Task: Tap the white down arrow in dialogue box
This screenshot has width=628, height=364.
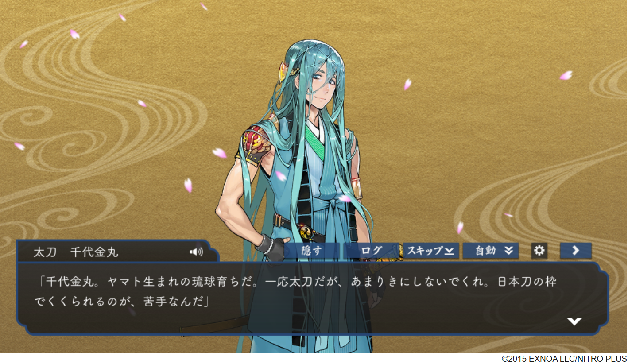Action: [574, 321]
